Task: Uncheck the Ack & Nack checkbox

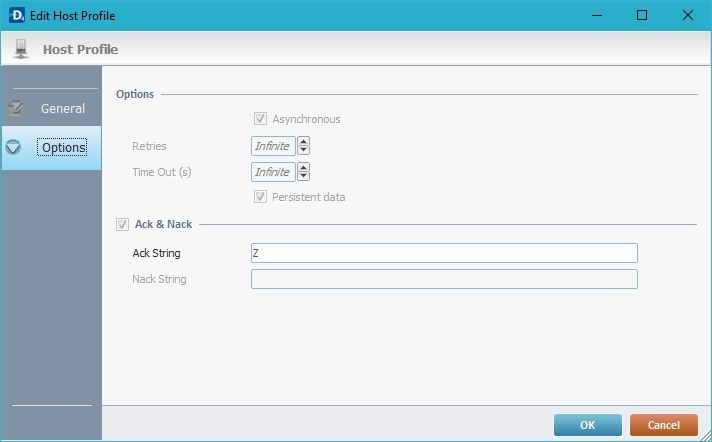Action: coord(123,224)
